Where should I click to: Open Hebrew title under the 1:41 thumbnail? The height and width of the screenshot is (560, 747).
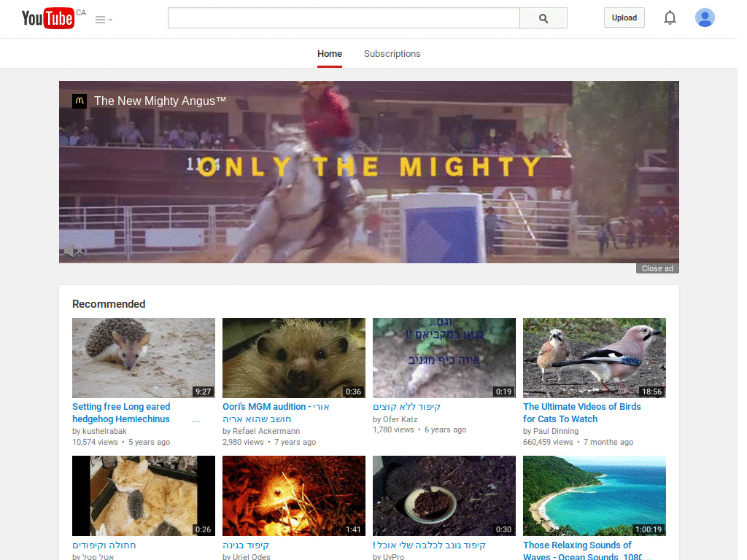pyautogui.click(x=246, y=545)
